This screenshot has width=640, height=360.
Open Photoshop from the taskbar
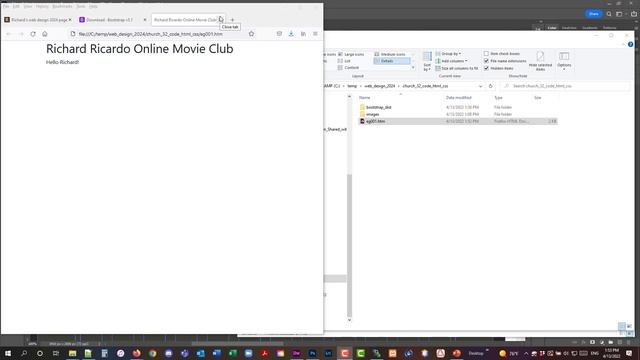[x=313, y=353]
